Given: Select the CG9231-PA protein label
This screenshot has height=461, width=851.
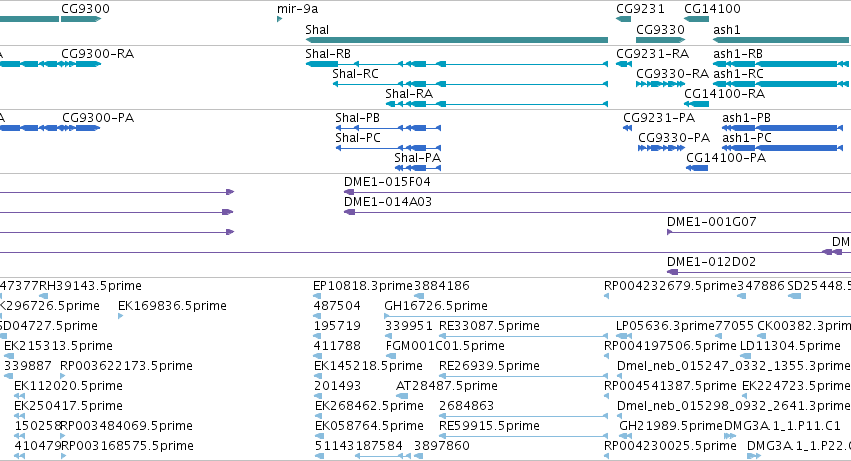Looking at the screenshot, I should (x=659, y=118).
